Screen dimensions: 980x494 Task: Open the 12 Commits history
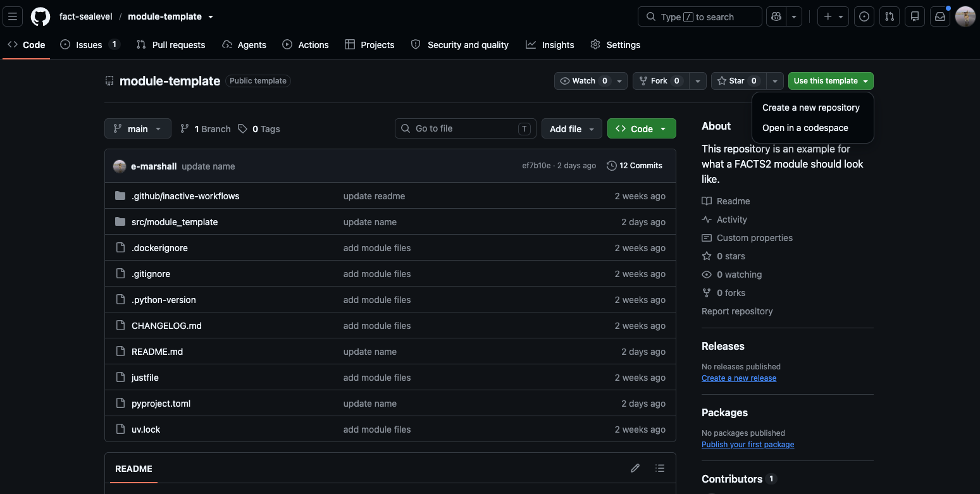pos(635,166)
